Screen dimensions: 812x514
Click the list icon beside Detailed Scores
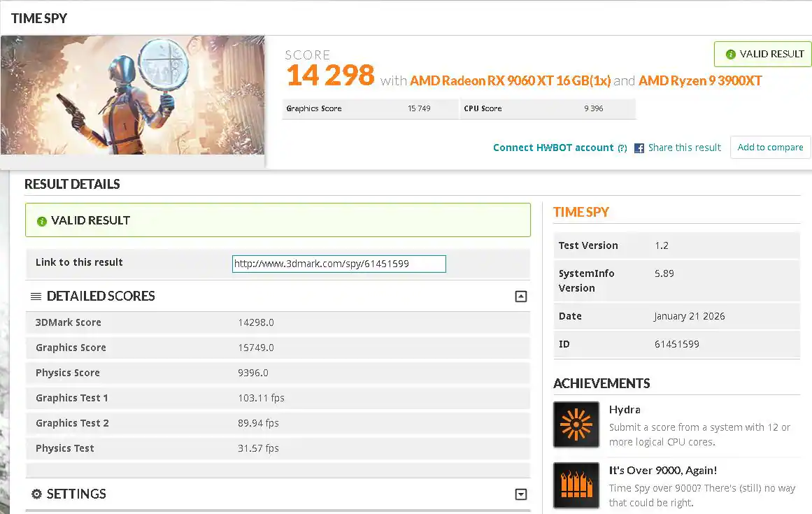(36, 297)
